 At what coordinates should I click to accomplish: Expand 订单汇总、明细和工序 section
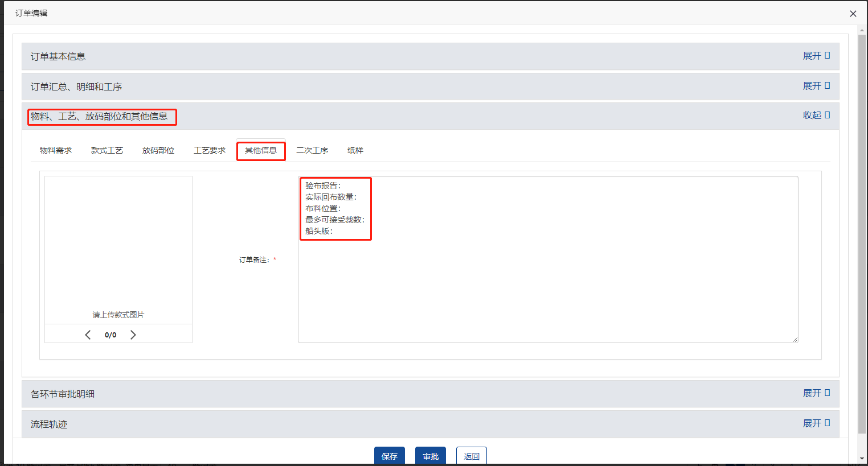[x=816, y=86]
